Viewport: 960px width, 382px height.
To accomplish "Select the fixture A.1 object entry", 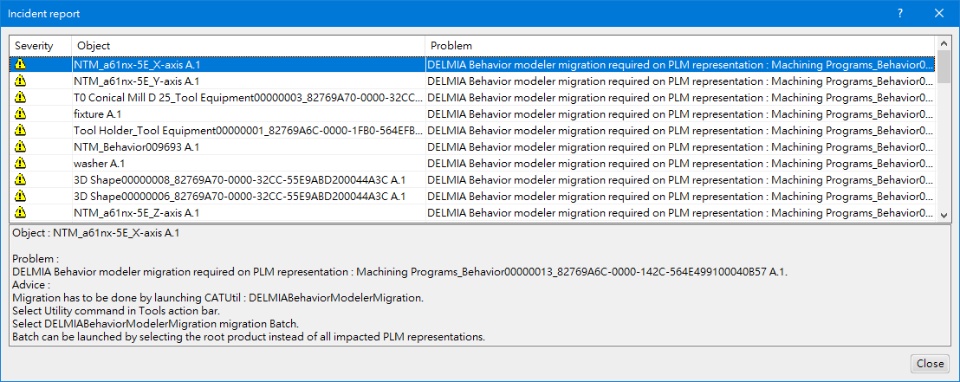I will click(x=97, y=114).
